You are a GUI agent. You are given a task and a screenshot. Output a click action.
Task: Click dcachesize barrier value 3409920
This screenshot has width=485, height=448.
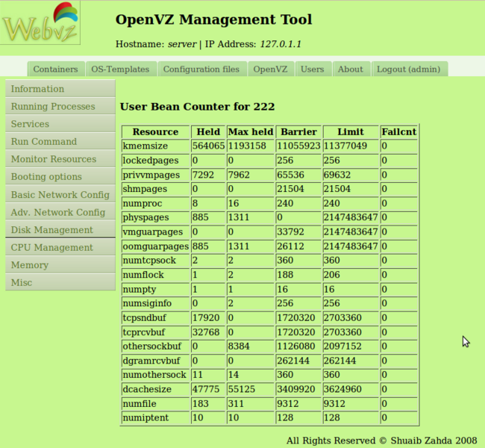298,389
